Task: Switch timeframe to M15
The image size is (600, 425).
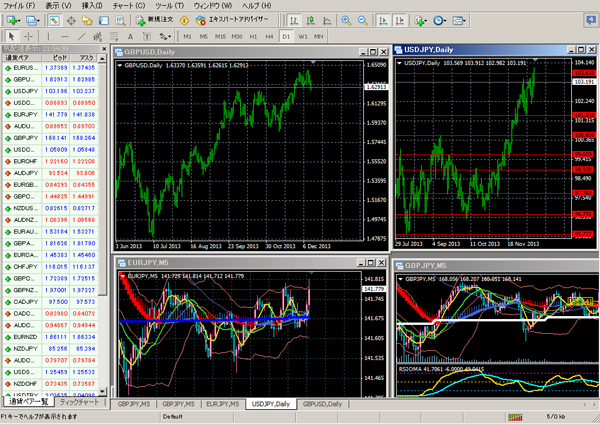Action: pyautogui.click(x=220, y=36)
